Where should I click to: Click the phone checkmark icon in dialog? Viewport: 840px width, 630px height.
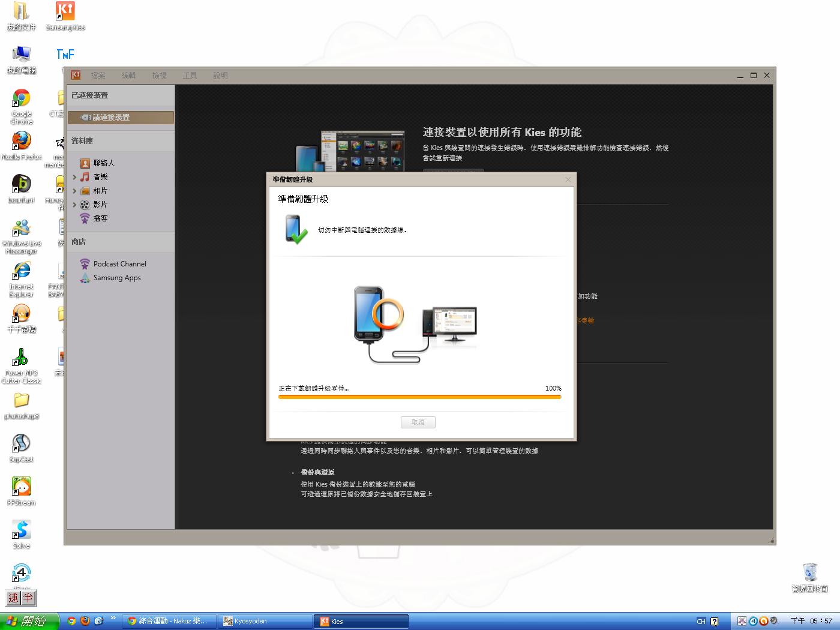point(296,230)
